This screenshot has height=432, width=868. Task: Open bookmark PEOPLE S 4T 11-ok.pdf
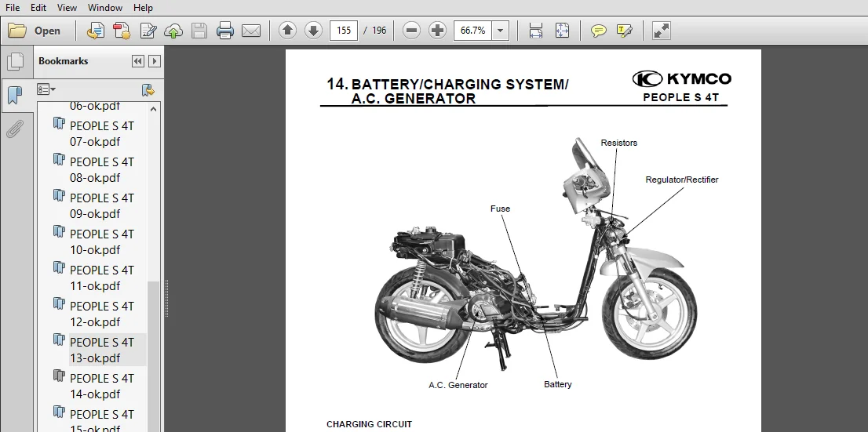click(x=102, y=278)
